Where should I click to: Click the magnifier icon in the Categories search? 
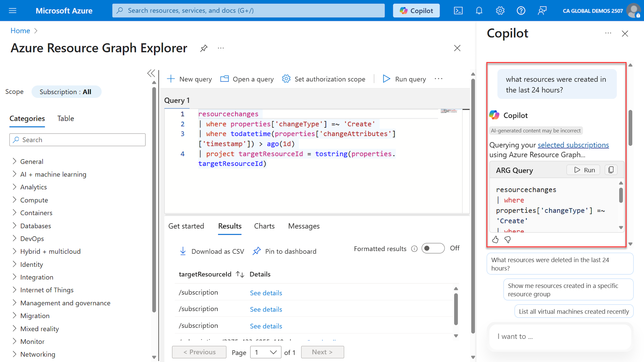pos(16,140)
